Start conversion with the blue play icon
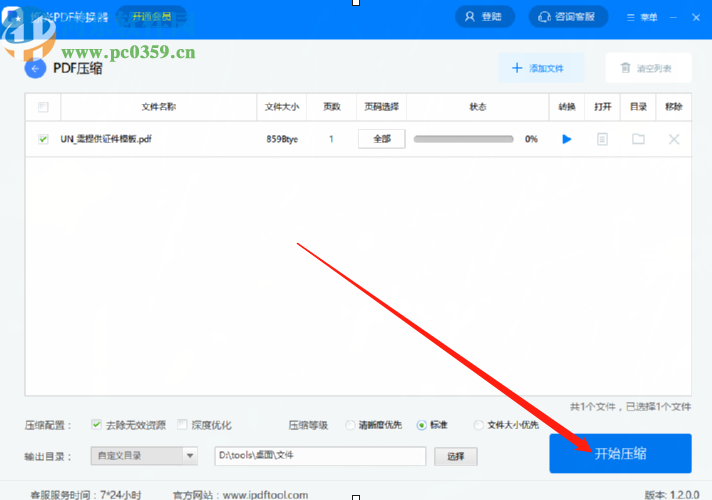This screenshot has height=500, width=712. click(567, 139)
